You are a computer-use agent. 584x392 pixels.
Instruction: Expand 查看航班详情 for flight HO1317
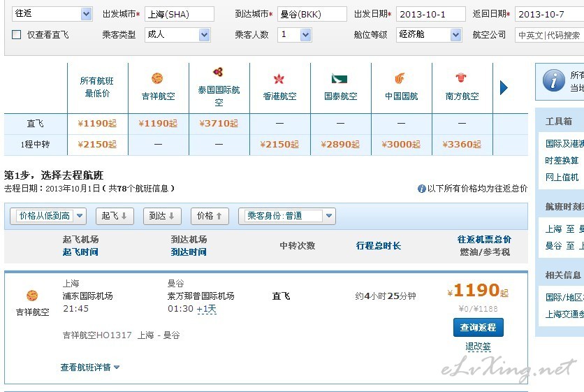[89, 368]
